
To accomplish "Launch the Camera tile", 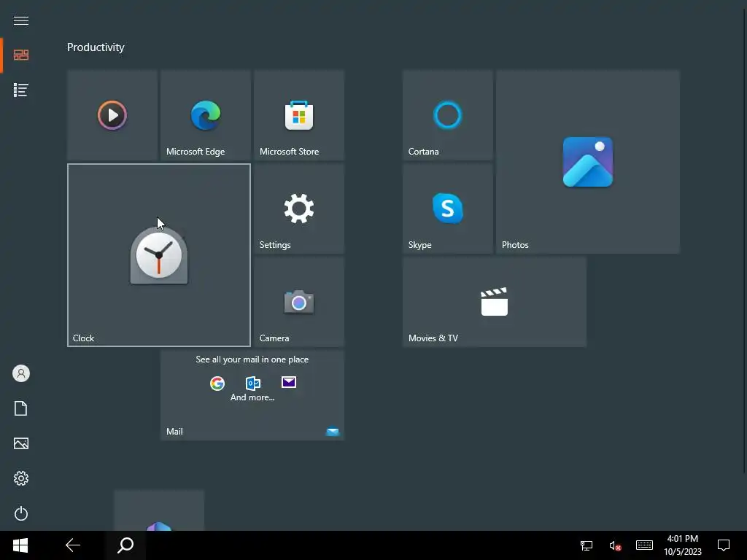I will (298, 301).
